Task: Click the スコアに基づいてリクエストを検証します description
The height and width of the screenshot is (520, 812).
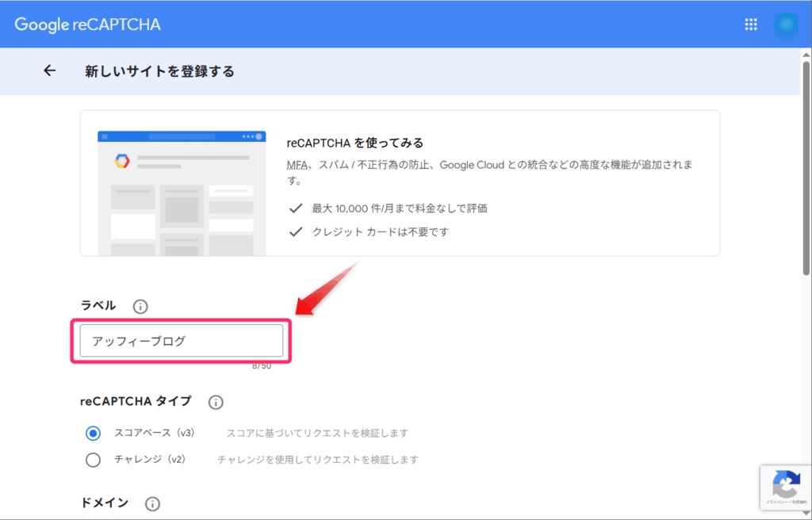Action: [x=317, y=433]
